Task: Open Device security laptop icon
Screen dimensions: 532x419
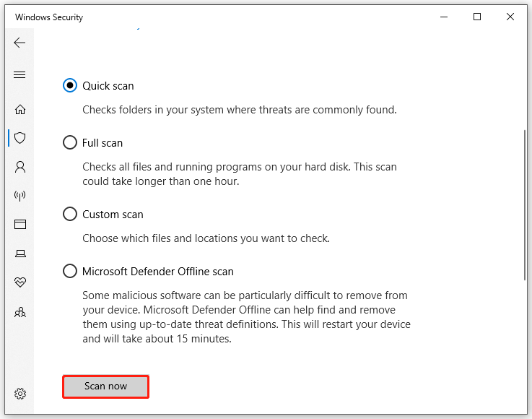Action: coord(20,254)
